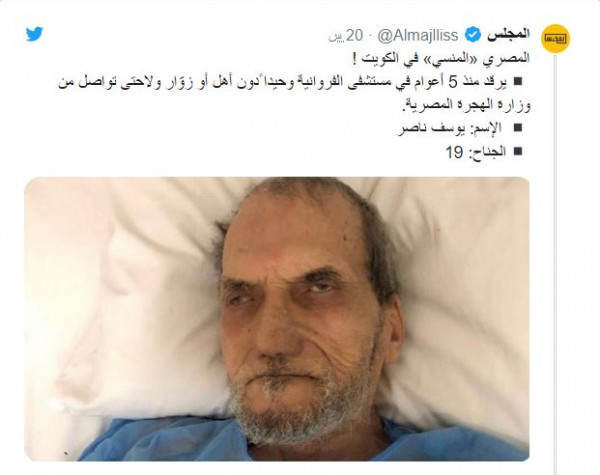
Task: Click the 20 timestamp of the tweet
Action: pos(346,35)
